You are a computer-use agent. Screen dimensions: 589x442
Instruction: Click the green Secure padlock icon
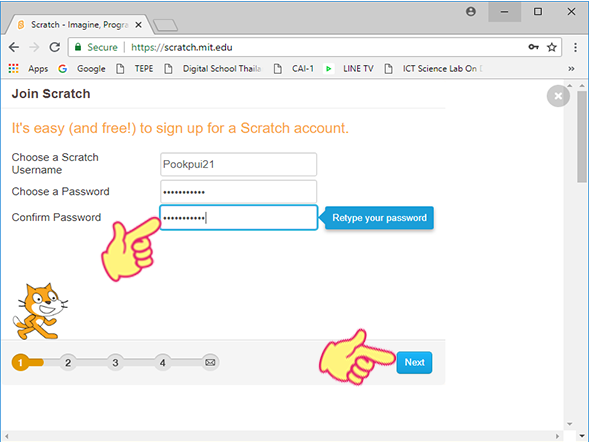click(78, 47)
